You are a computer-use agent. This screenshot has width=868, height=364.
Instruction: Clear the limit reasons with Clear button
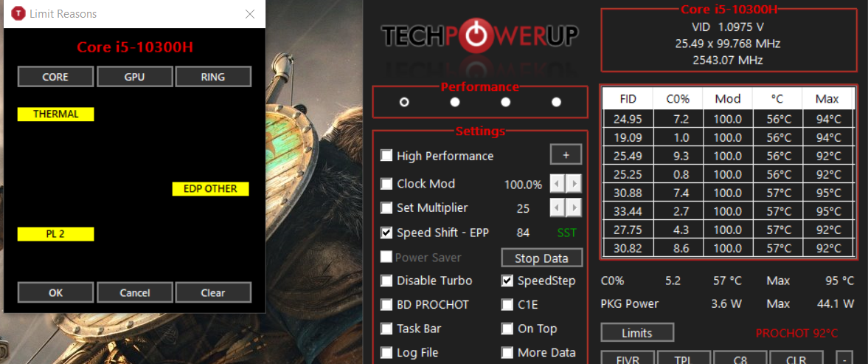point(213,292)
